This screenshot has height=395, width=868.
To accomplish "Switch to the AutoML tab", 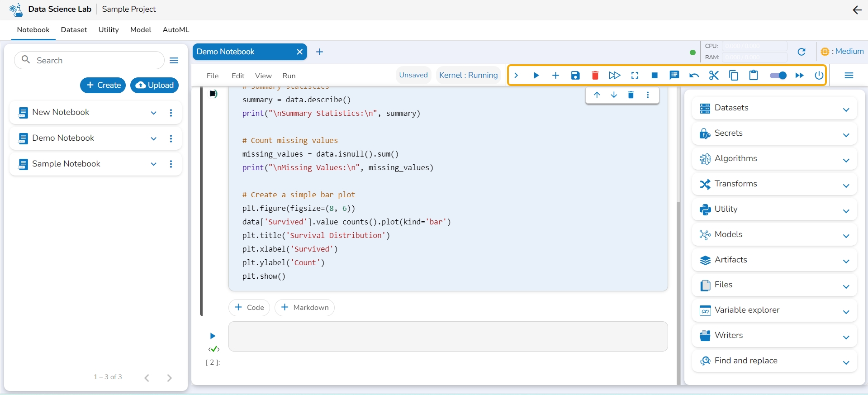I will click(176, 30).
